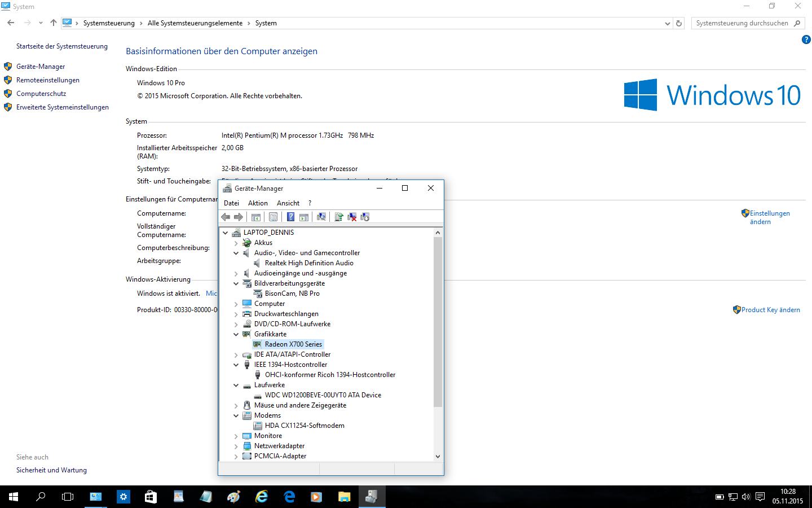This screenshot has width=812, height=508.
Task: Open the Ansicht menu
Action: point(288,203)
